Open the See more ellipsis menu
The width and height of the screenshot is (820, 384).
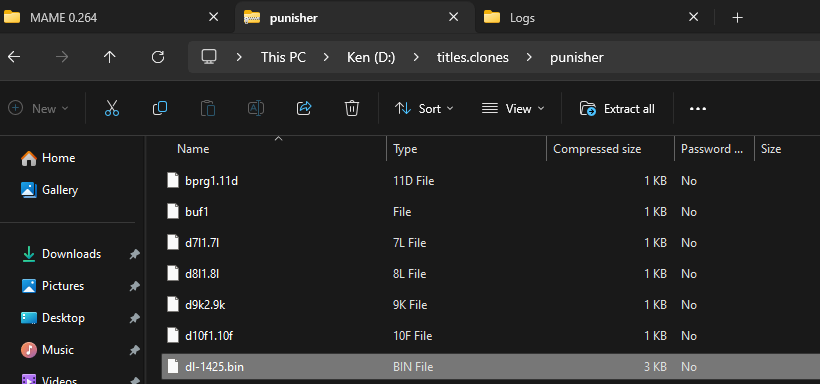698,109
